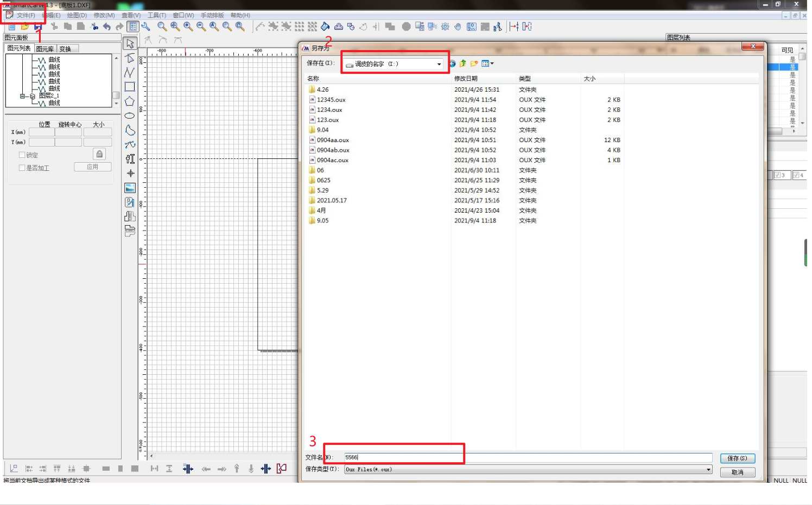
Task: Switch to the 图元库 tab
Action: coord(45,49)
